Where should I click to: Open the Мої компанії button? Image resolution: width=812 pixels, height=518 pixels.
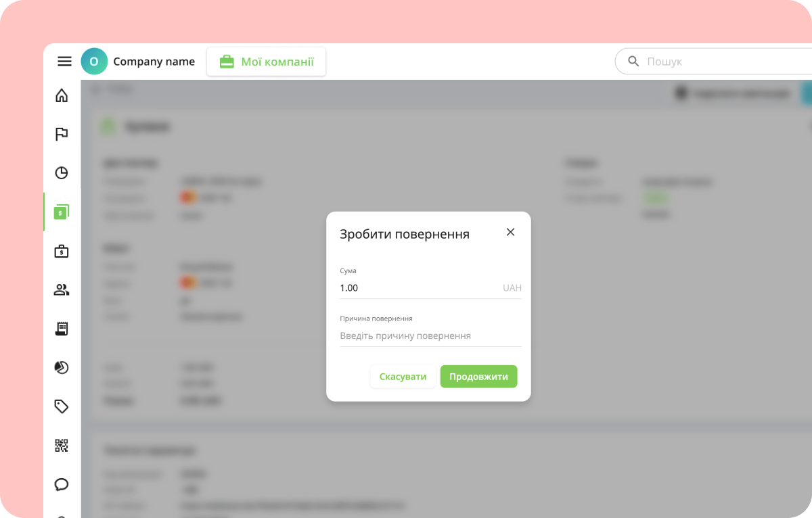(x=266, y=62)
